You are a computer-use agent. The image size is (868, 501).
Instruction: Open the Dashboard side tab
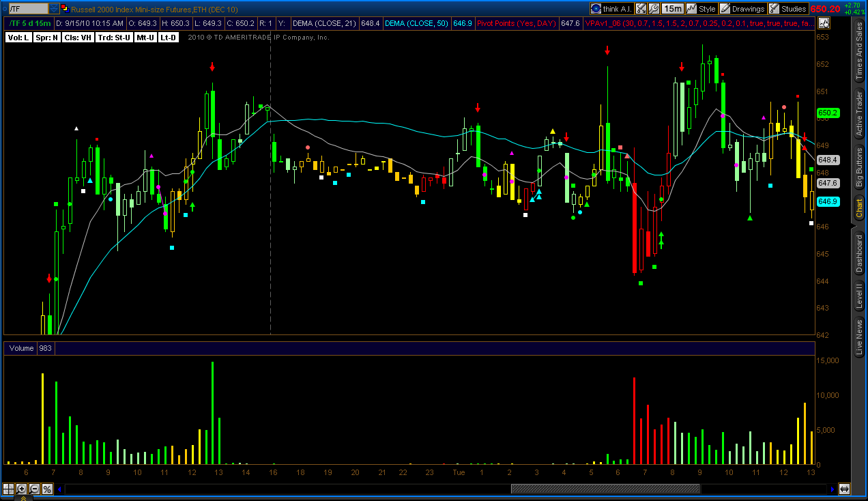[x=859, y=253]
